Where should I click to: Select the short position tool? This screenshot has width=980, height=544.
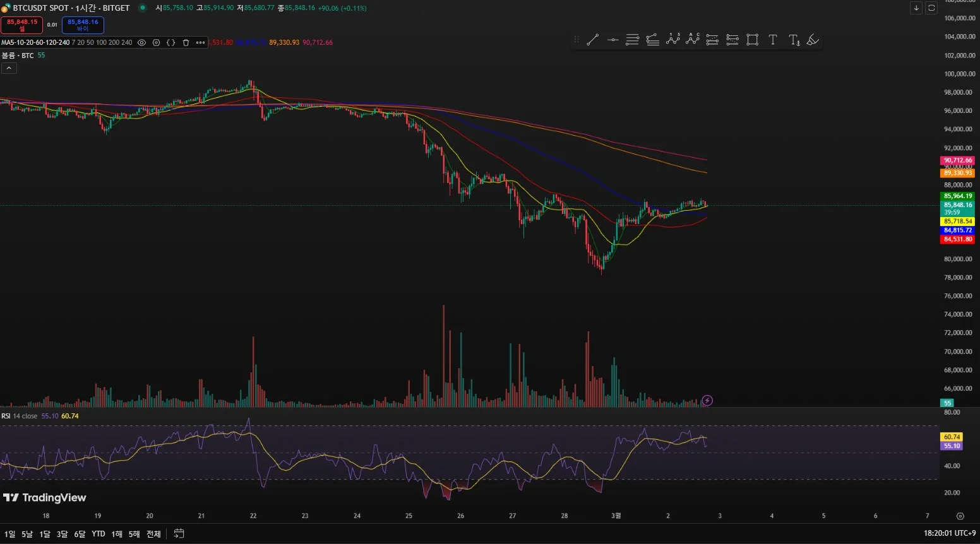click(732, 40)
